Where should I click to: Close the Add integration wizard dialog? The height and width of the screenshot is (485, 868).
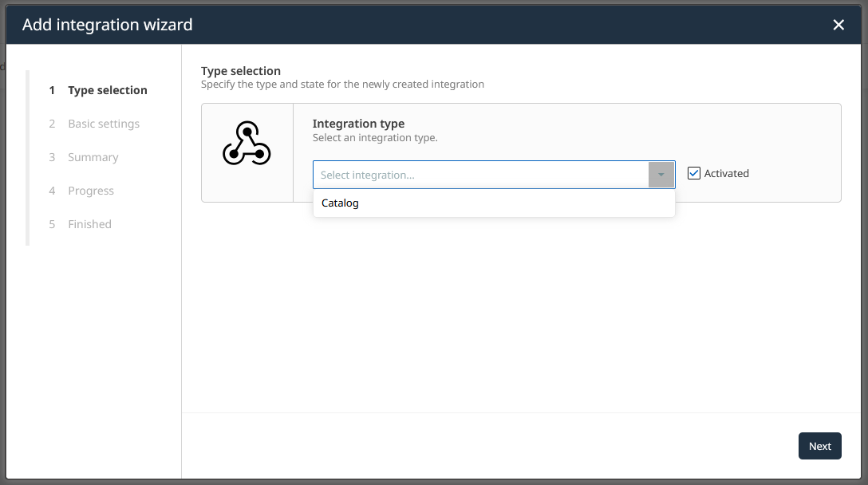[838, 25]
